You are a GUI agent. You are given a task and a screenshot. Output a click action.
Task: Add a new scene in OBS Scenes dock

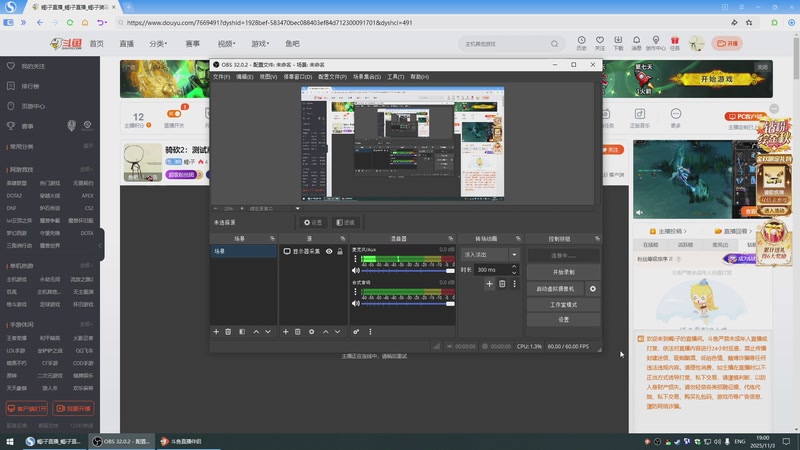216,332
